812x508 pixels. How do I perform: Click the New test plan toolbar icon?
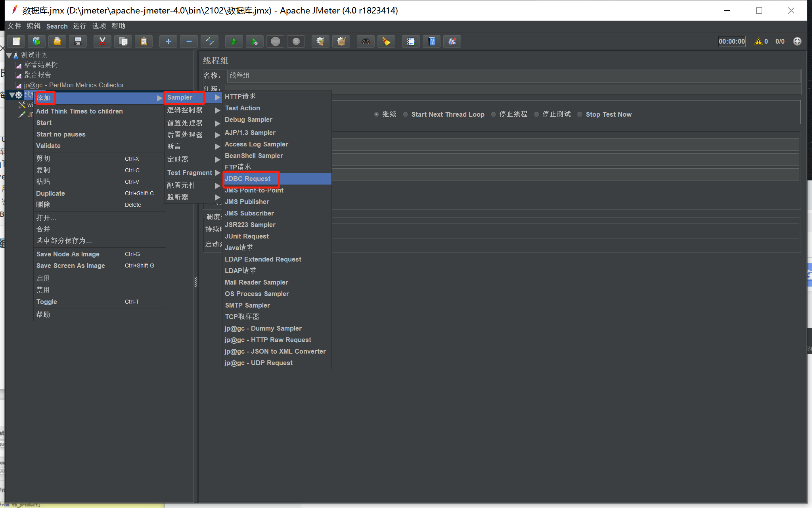tap(16, 41)
